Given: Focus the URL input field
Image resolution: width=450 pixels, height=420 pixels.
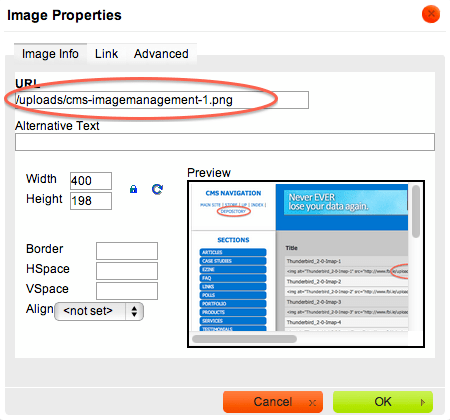Looking at the screenshot, I should (162, 100).
